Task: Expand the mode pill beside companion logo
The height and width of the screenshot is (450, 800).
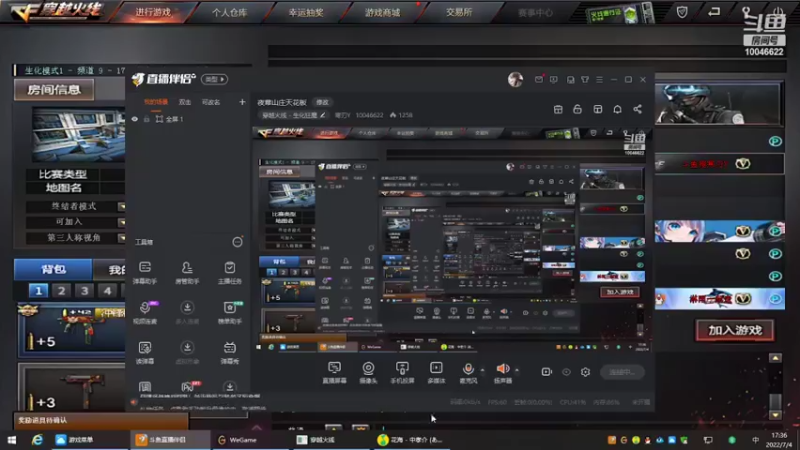Action: [x=214, y=79]
